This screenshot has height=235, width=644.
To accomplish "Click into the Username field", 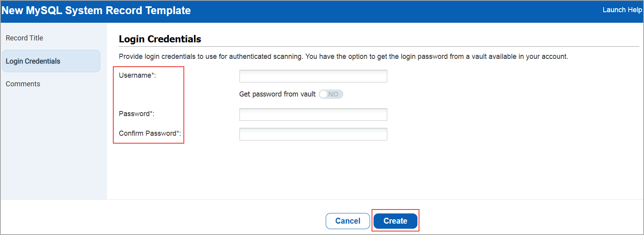I will [x=313, y=76].
